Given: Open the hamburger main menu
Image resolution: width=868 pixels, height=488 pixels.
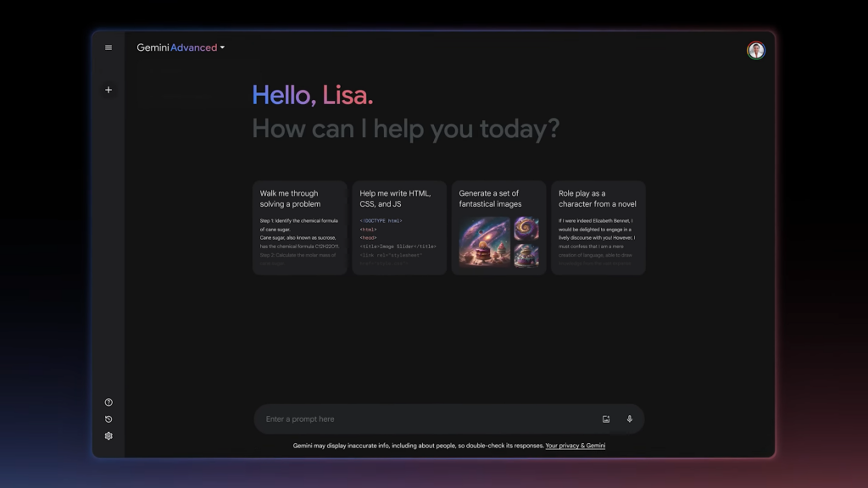Looking at the screenshot, I should tap(108, 47).
